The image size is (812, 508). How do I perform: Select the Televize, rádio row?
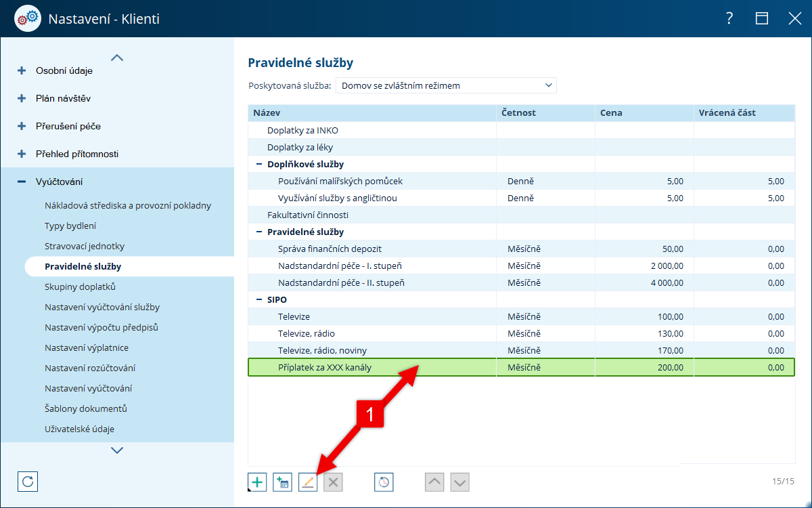click(521, 333)
